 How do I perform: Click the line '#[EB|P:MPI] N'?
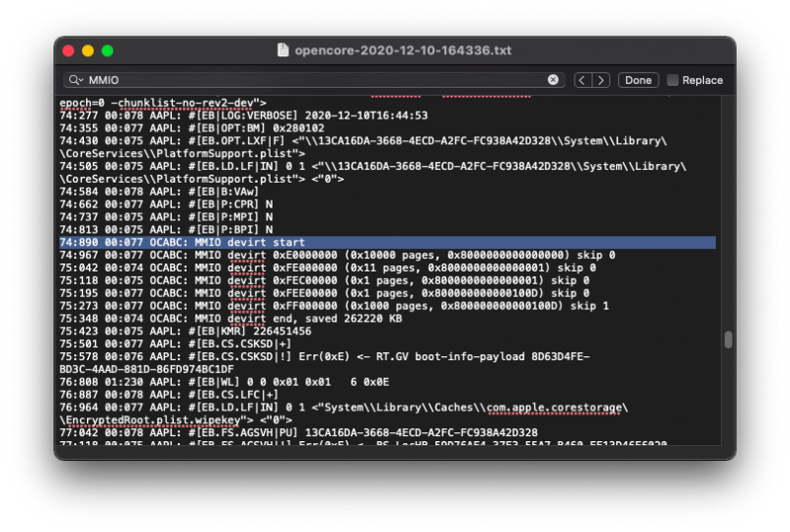[166, 217]
